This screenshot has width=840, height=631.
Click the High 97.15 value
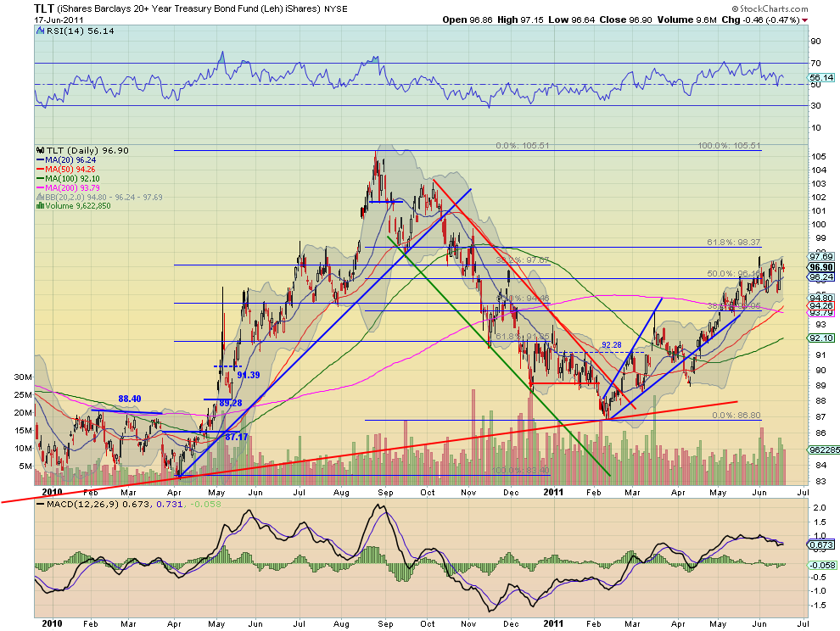pyautogui.click(x=520, y=20)
